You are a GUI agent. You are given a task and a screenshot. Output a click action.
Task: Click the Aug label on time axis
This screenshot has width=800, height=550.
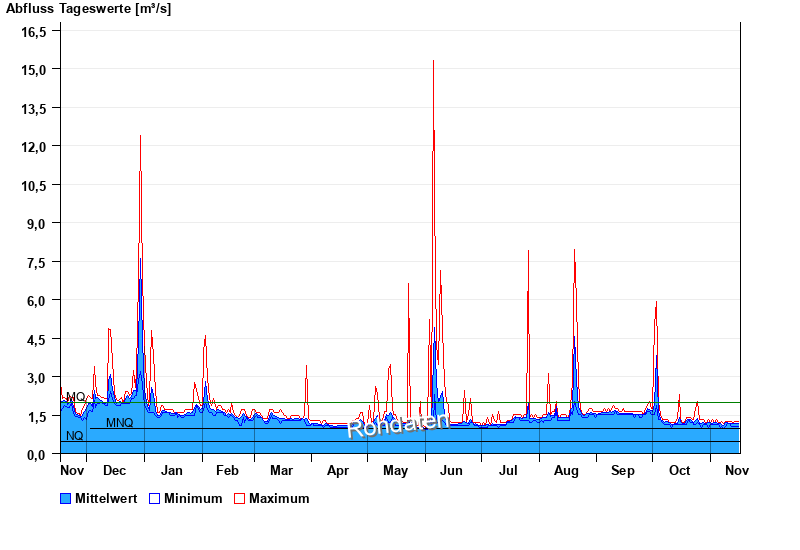coord(566,470)
